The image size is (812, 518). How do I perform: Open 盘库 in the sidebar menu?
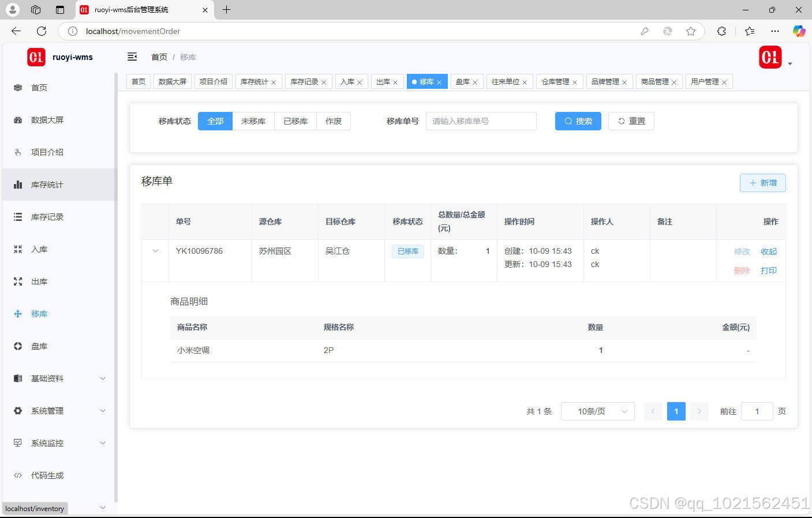[x=39, y=346]
